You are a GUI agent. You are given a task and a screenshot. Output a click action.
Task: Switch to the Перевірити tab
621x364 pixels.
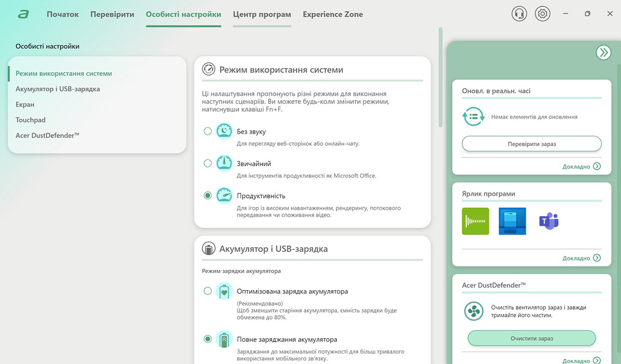point(112,14)
